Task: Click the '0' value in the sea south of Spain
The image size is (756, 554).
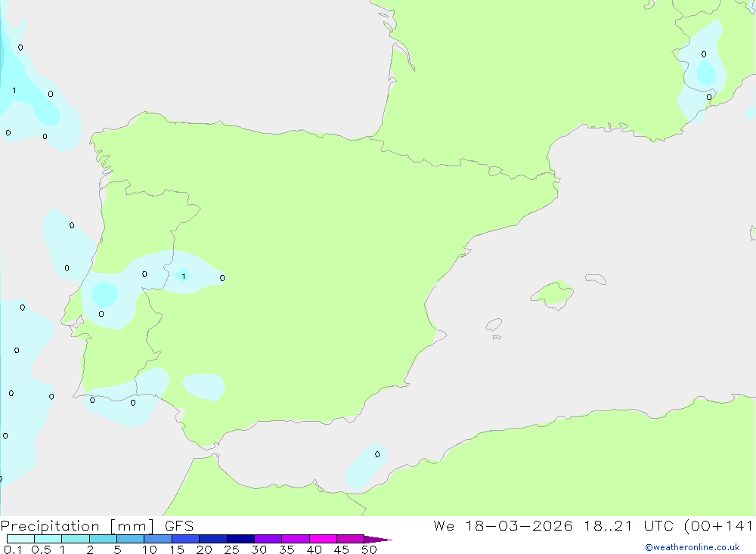Action: pyautogui.click(x=377, y=454)
